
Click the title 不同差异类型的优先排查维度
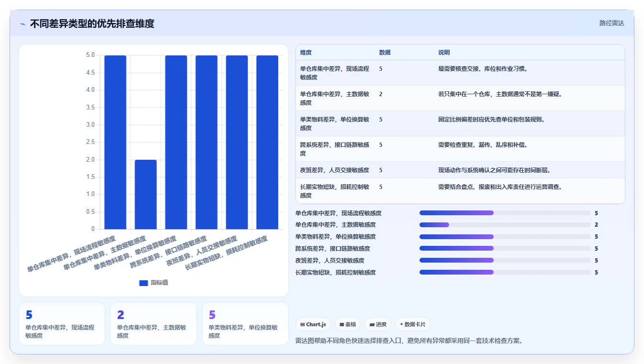(x=92, y=23)
